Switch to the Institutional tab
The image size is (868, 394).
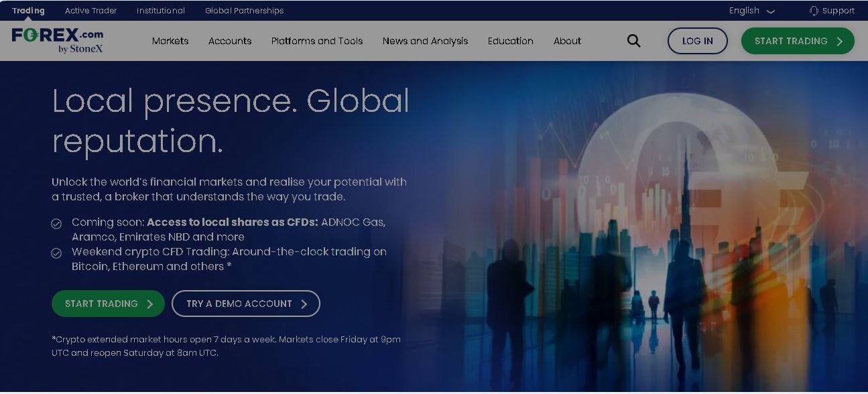coord(161,11)
